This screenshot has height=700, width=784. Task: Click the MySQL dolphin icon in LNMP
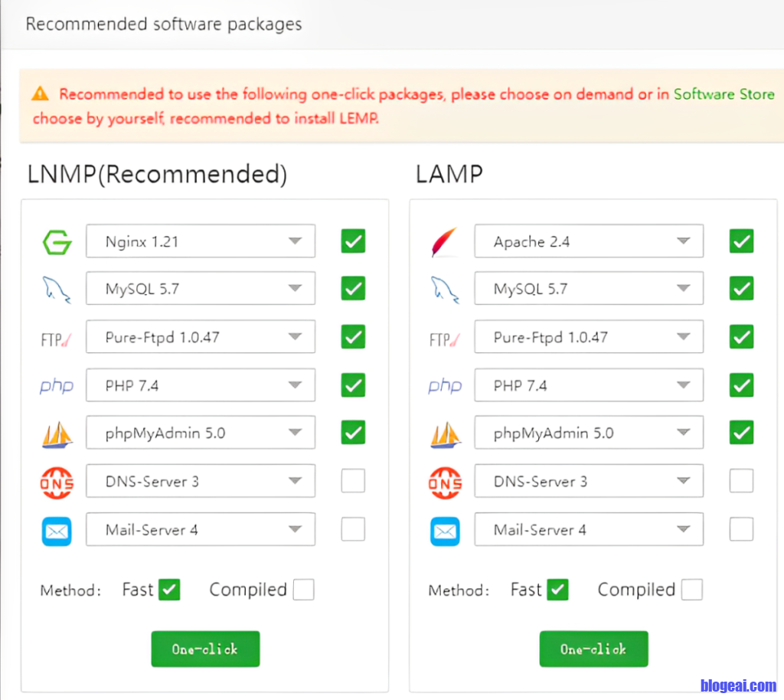(x=57, y=289)
